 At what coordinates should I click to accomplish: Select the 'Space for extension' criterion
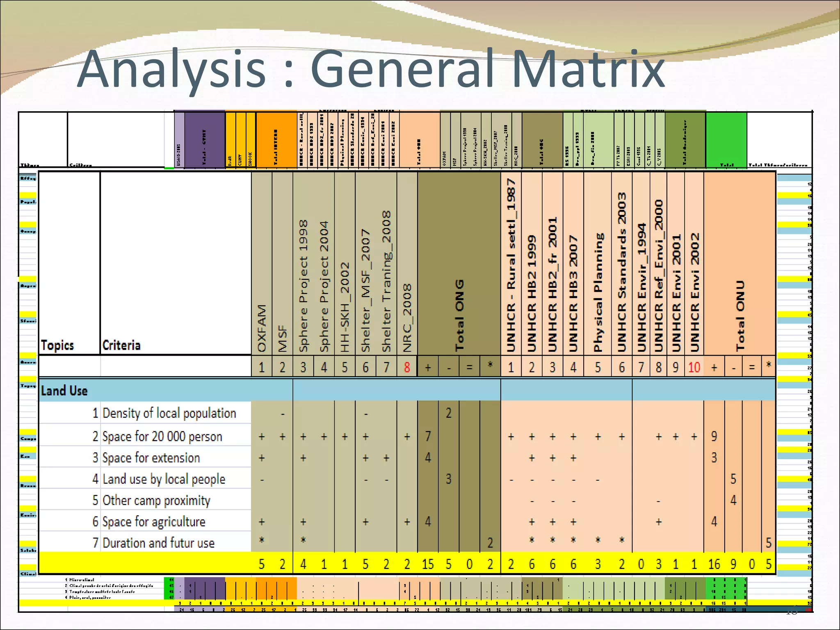pos(151,458)
